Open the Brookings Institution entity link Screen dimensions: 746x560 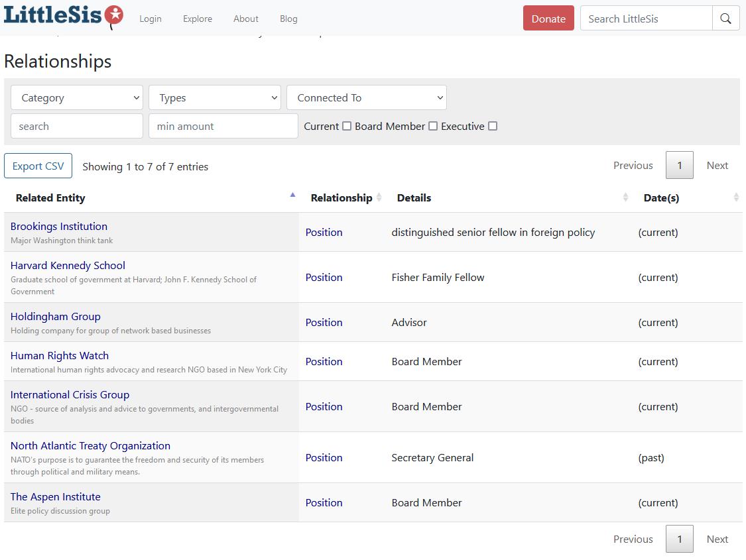coord(59,226)
